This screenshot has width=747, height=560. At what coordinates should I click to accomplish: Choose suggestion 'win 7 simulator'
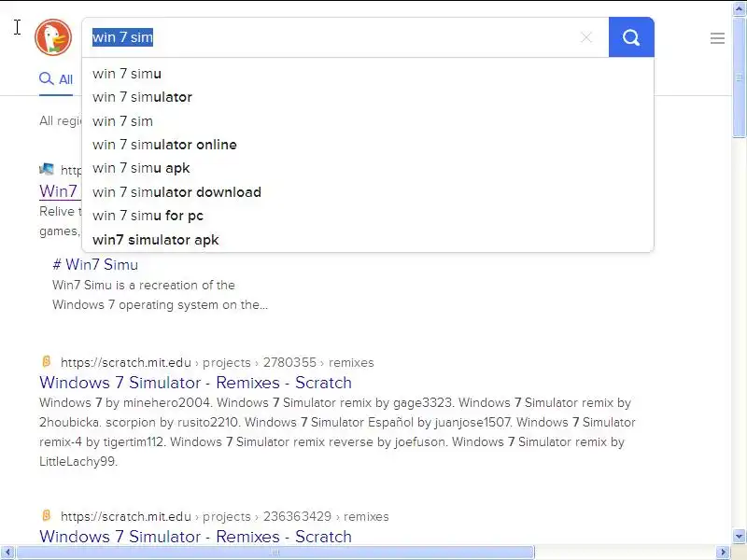[368, 97]
